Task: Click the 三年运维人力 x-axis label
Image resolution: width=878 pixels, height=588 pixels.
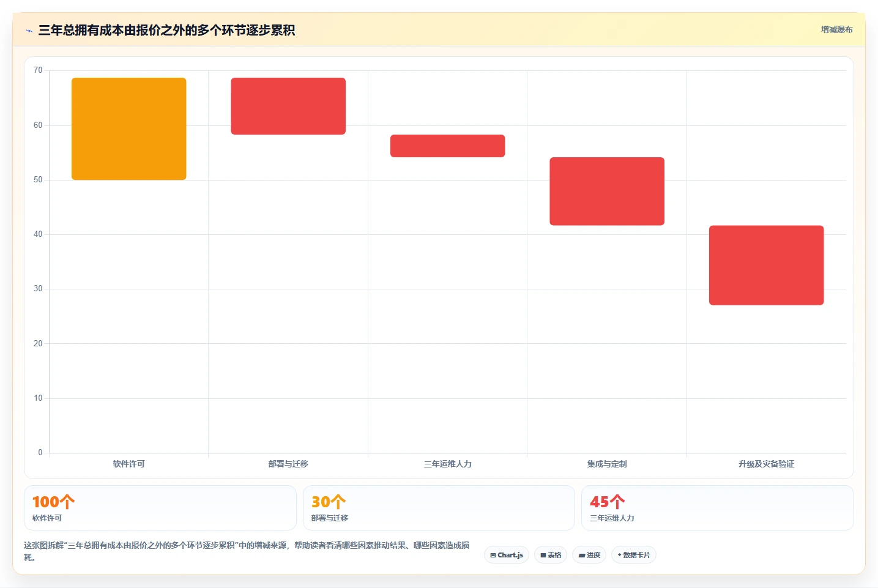Action: (x=448, y=464)
